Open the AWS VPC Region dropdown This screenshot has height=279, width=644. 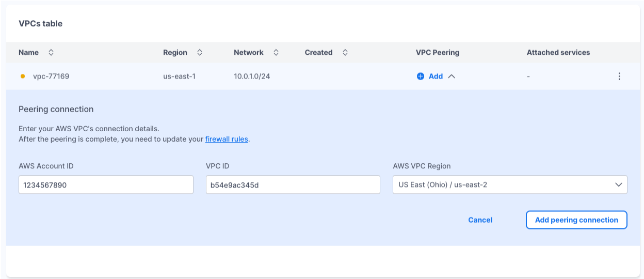click(x=509, y=185)
